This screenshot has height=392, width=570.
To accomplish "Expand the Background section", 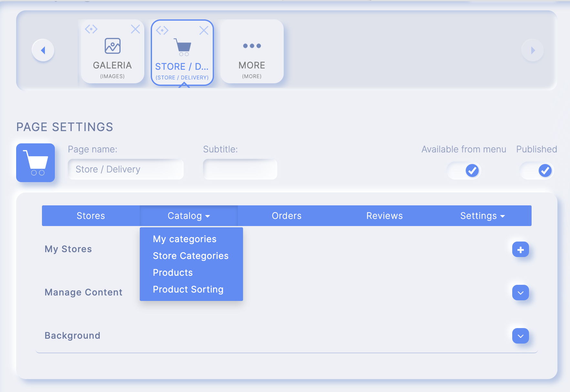I will click(x=520, y=336).
